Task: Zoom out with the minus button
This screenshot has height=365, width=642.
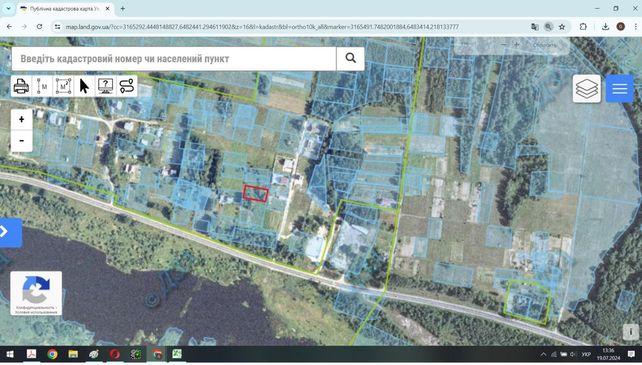Action: click(22, 141)
